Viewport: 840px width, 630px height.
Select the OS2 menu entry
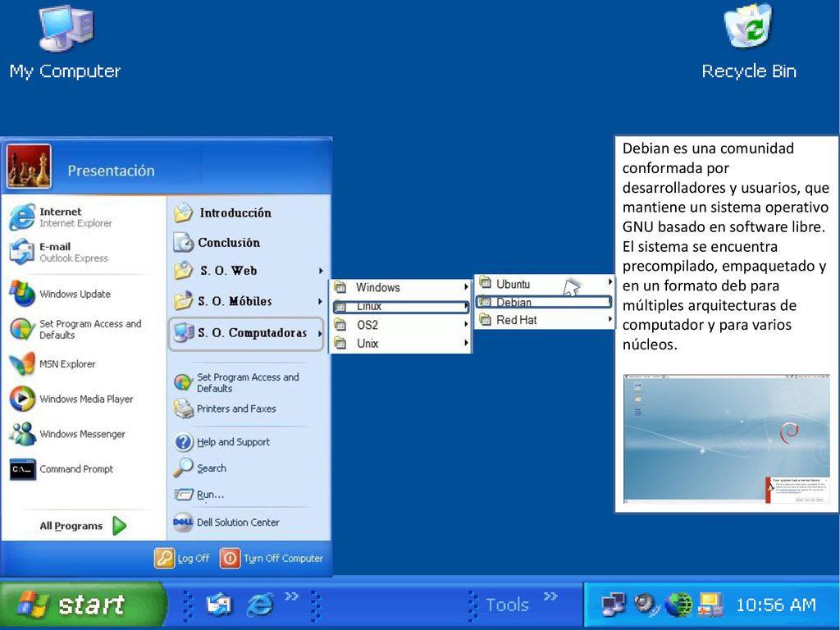400,325
